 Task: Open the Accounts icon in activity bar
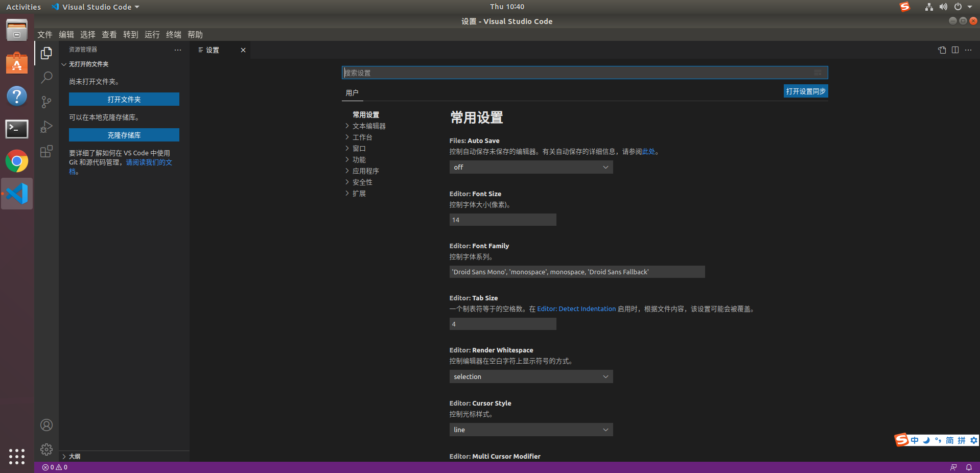tap(46, 425)
